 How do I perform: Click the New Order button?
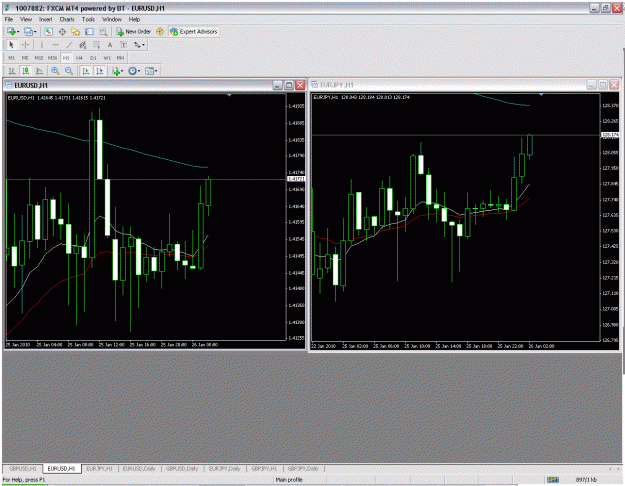click(134, 31)
